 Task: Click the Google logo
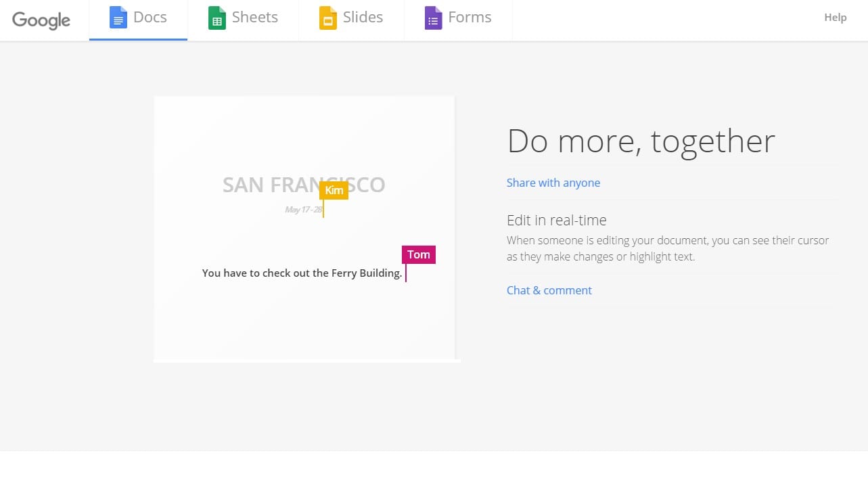click(x=41, y=20)
